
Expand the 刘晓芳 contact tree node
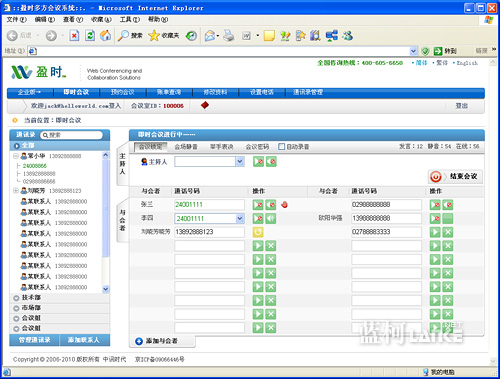coord(15,190)
